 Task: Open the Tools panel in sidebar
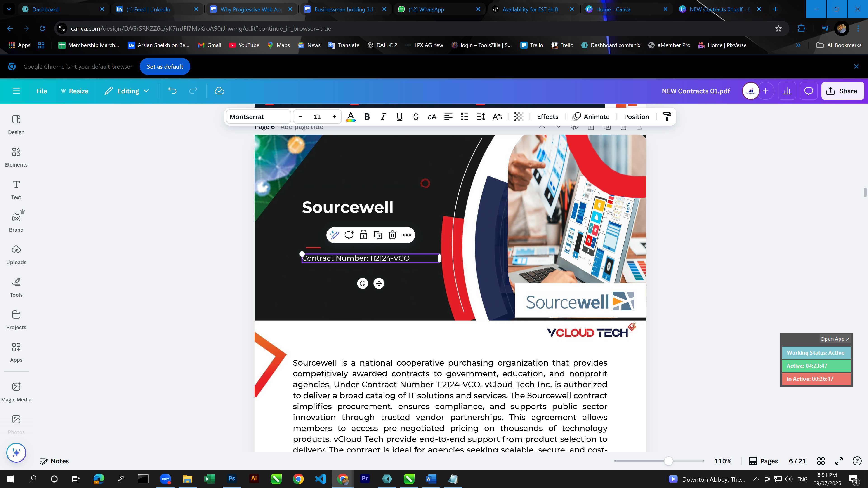coord(16,287)
